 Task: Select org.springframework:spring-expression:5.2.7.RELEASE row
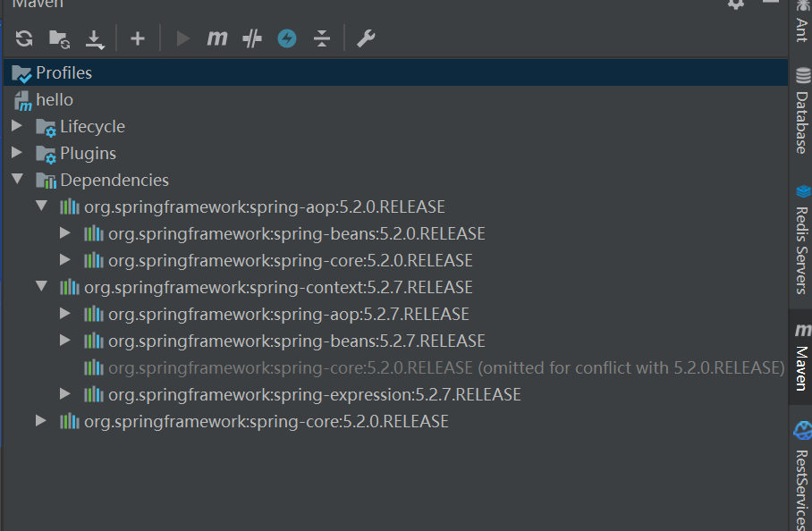tap(395, 395)
